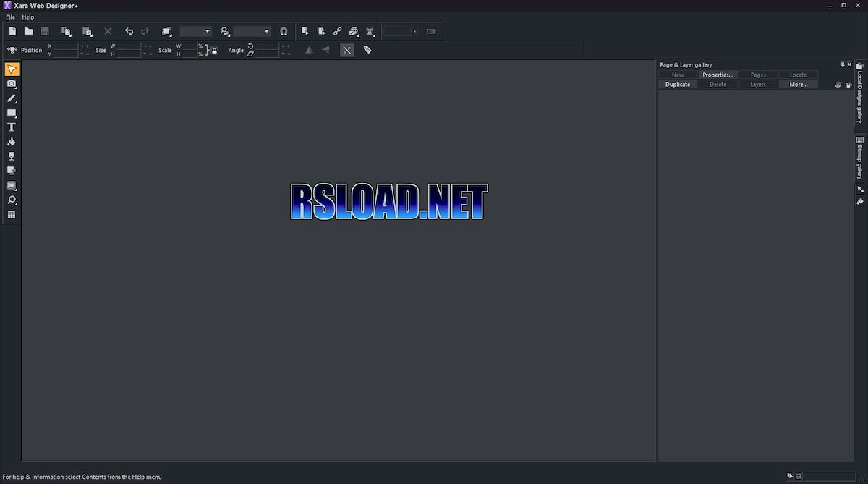The image size is (868, 484).
Task: Click the page navigation arrow field
Action: pos(401,31)
